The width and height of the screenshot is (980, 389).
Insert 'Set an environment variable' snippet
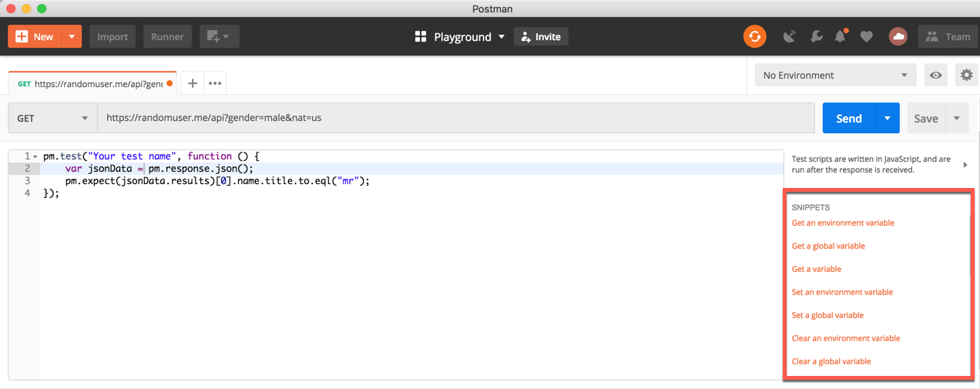pyautogui.click(x=842, y=292)
